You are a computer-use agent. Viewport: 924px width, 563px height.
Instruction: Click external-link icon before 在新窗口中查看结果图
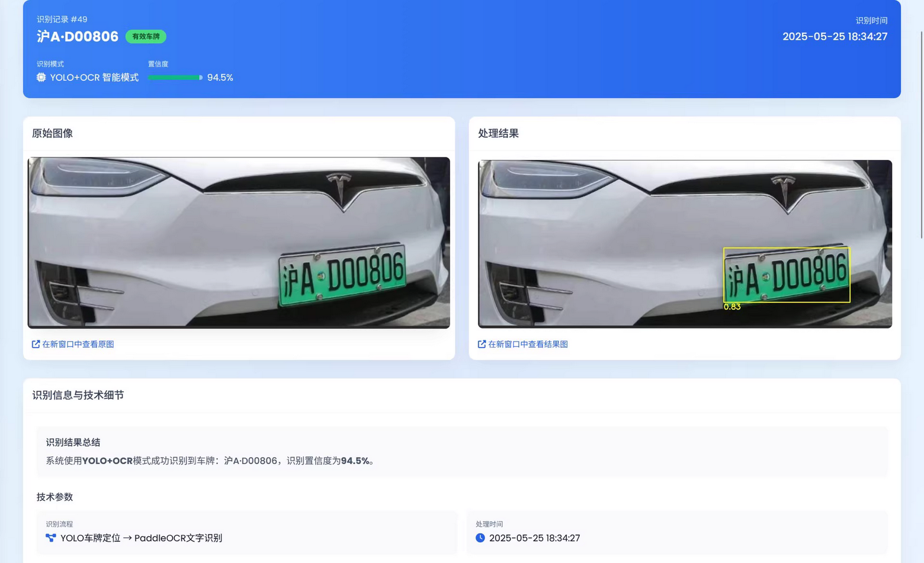pyautogui.click(x=482, y=344)
